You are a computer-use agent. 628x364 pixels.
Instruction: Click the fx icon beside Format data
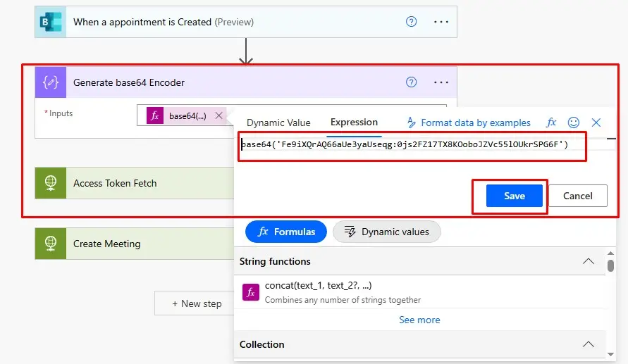coord(552,123)
